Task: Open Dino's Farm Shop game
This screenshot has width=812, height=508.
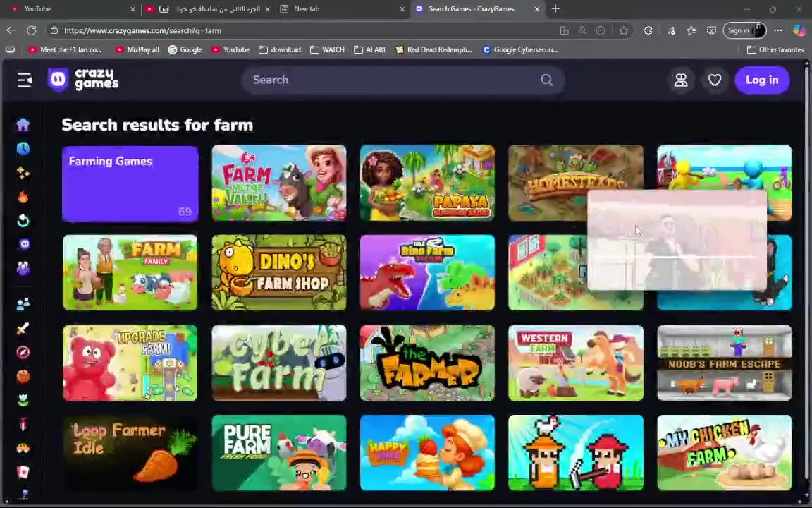Action: click(278, 272)
